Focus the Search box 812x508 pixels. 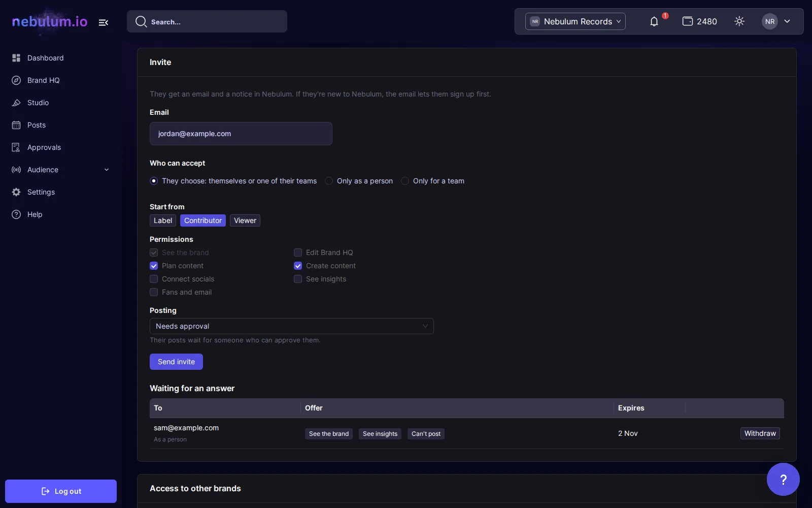(207, 21)
